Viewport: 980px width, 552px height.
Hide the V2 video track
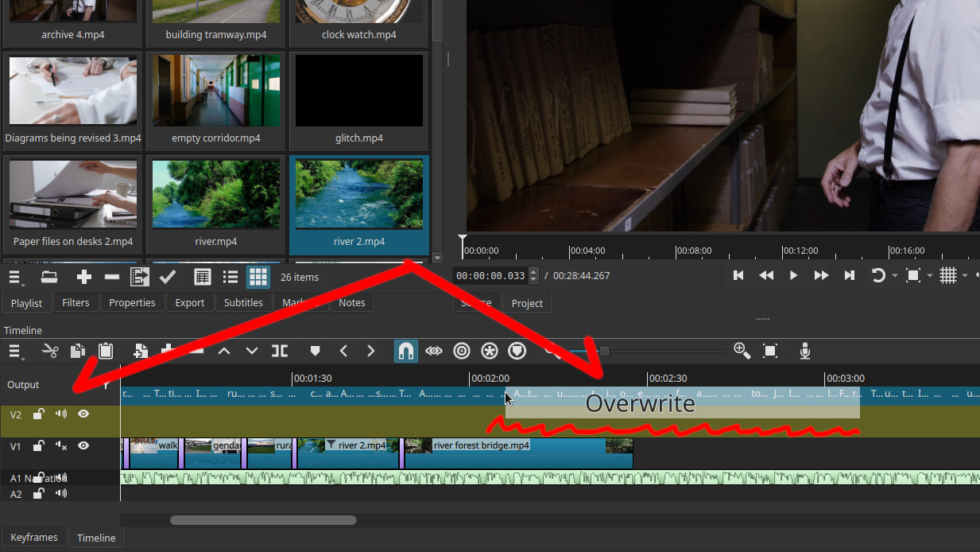coord(83,414)
